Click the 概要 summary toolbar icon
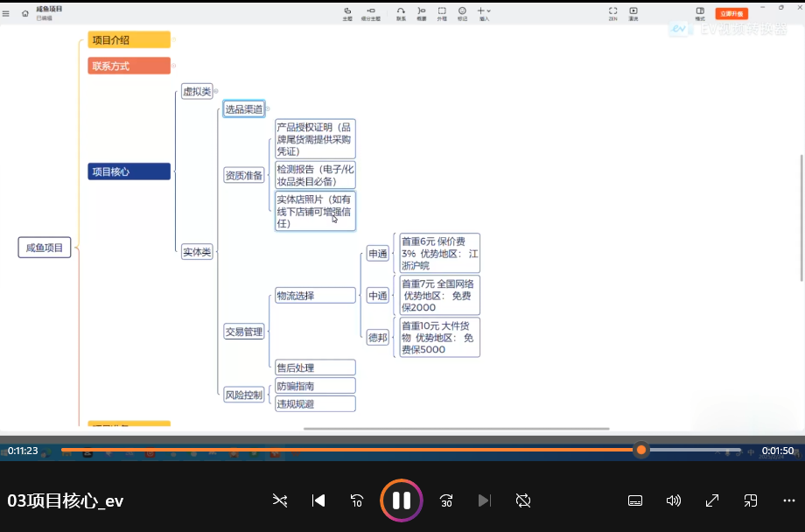 pyautogui.click(x=422, y=14)
